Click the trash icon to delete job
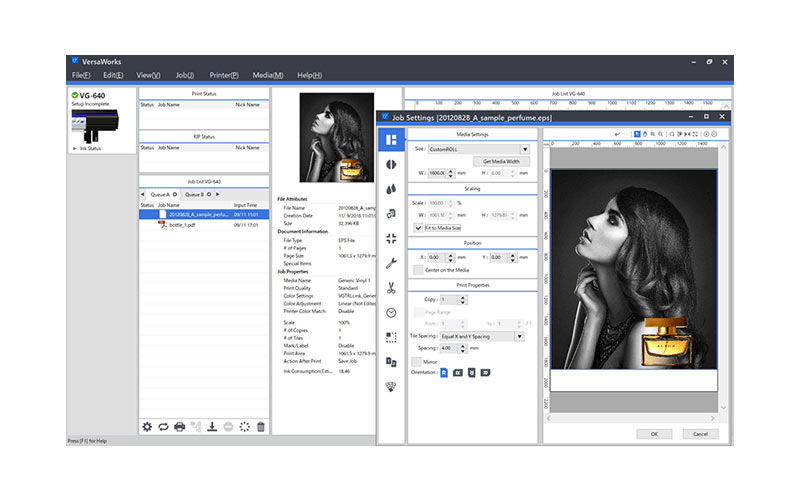 [261, 427]
